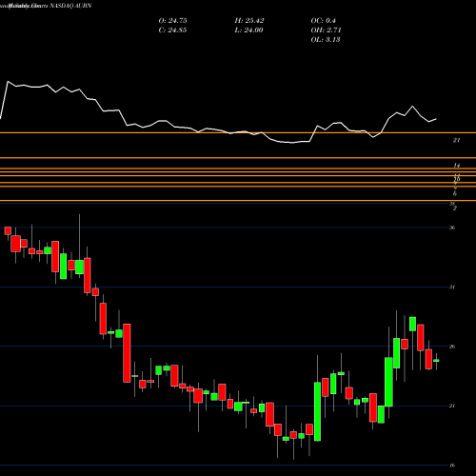
Task: Click the OH: 2.71 value
Action: 326,30
